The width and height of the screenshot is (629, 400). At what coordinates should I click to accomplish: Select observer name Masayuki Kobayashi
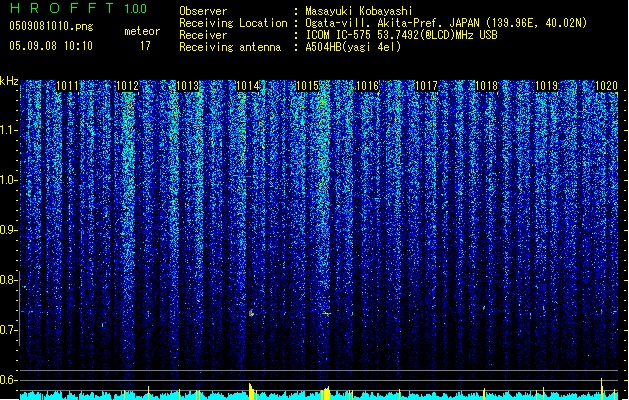tap(359, 11)
